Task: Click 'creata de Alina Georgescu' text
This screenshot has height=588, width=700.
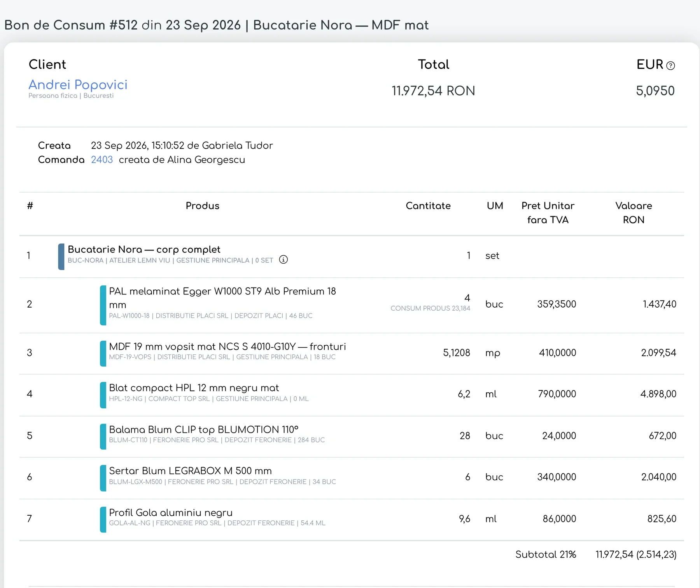Action: (x=182, y=160)
